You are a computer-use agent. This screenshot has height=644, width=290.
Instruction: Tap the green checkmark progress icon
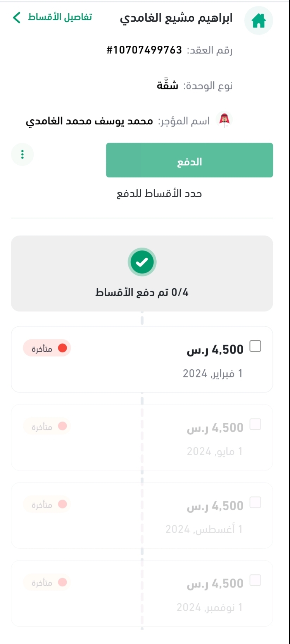142,262
